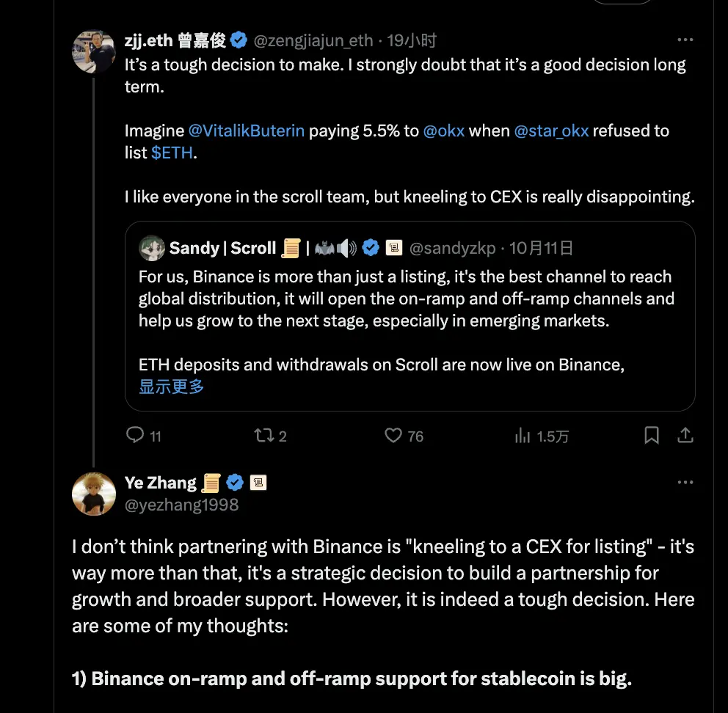Click Sandy's verified checkmark icon
This screenshot has width=728, height=713.
pos(371,248)
